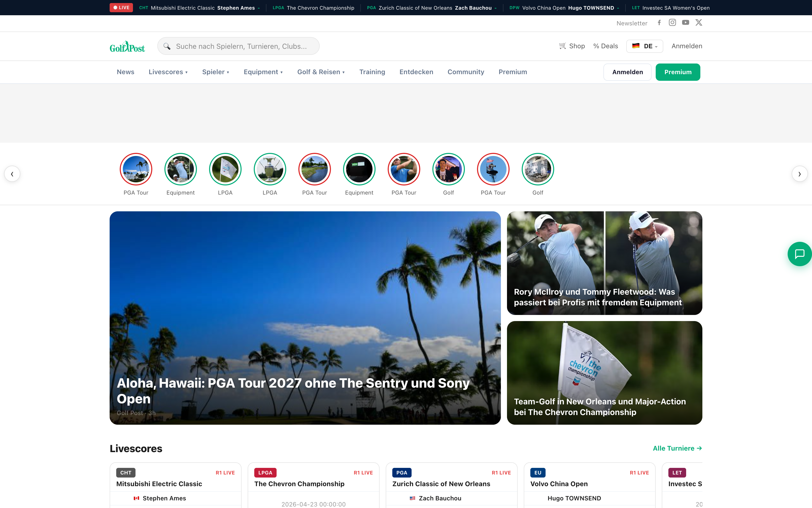Open the Mitsubishi Electric Classic livescore card
Image resolution: width=812 pixels, height=508 pixels.
176,485
